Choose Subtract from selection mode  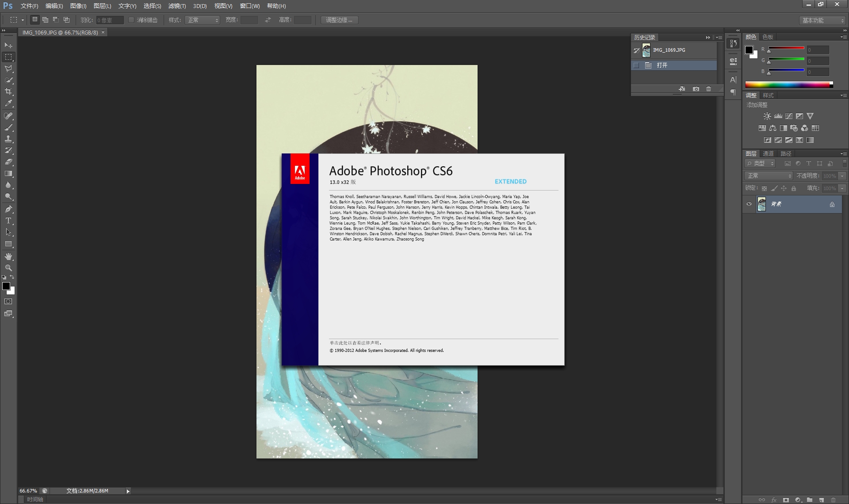(56, 19)
